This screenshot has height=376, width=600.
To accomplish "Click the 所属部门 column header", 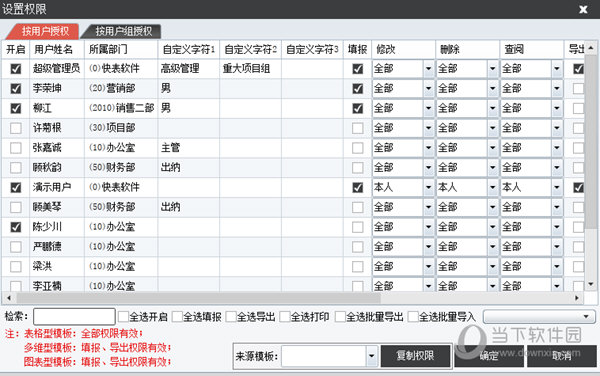I will click(x=121, y=49).
